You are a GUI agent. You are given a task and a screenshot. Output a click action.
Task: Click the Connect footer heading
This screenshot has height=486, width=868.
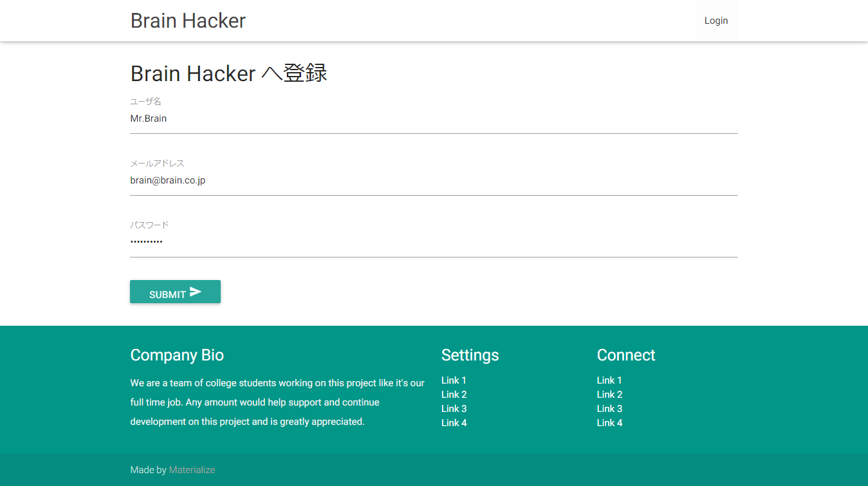[x=625, y=355]
